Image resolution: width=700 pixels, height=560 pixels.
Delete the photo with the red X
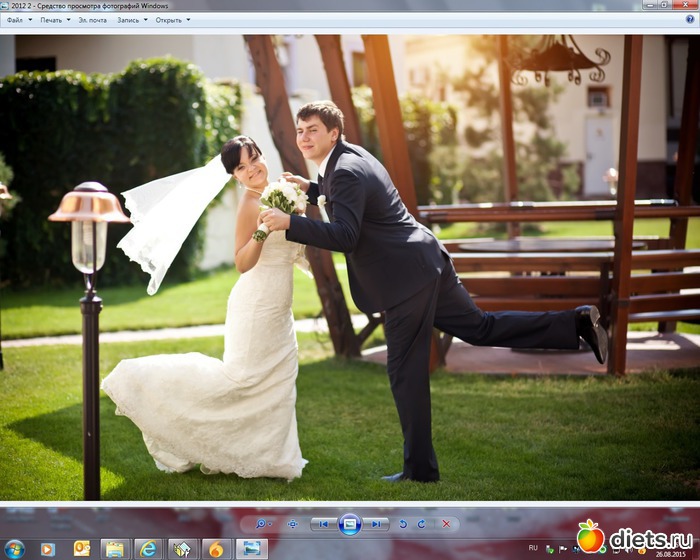[446, 523]
